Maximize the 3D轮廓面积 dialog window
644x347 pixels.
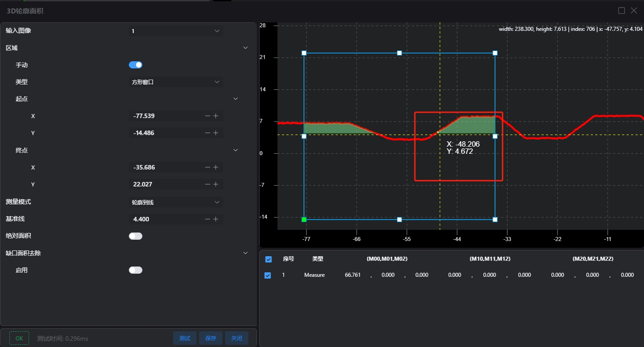point(622,11)
